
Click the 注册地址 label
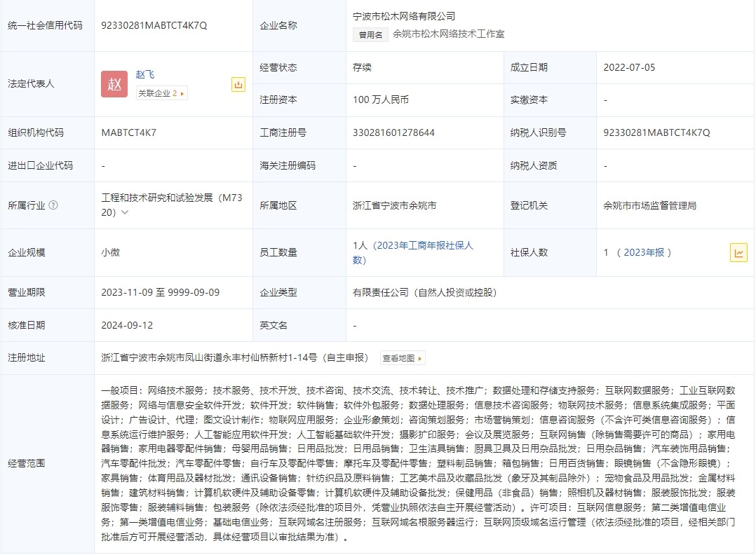click(x=27, y=357)
